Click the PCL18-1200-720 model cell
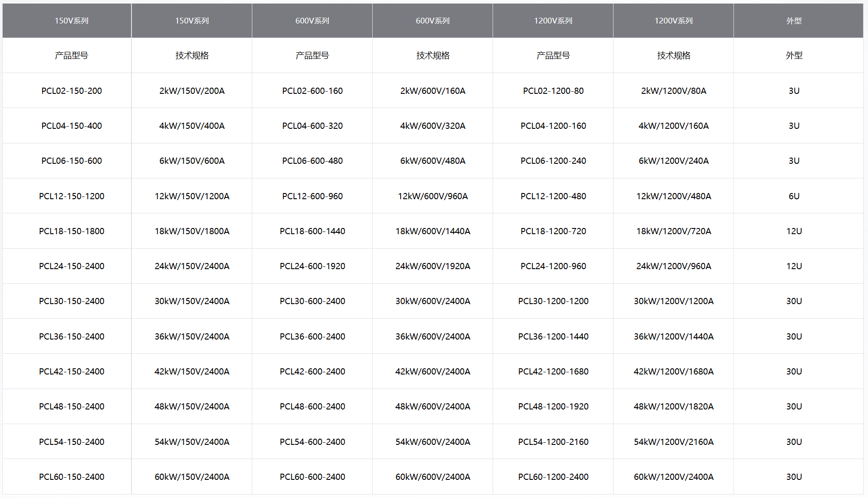Screen dimensions: 868x498 pos(553,231)
